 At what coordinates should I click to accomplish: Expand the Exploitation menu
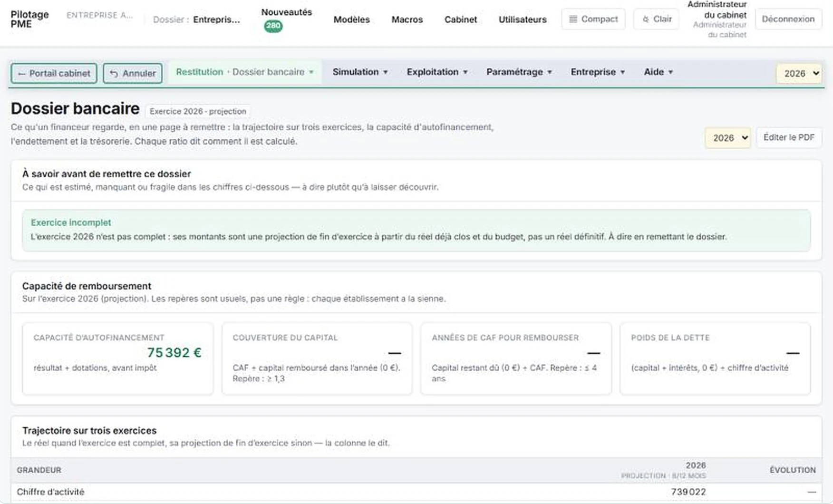pyautogui.click(x=437, y=72)
